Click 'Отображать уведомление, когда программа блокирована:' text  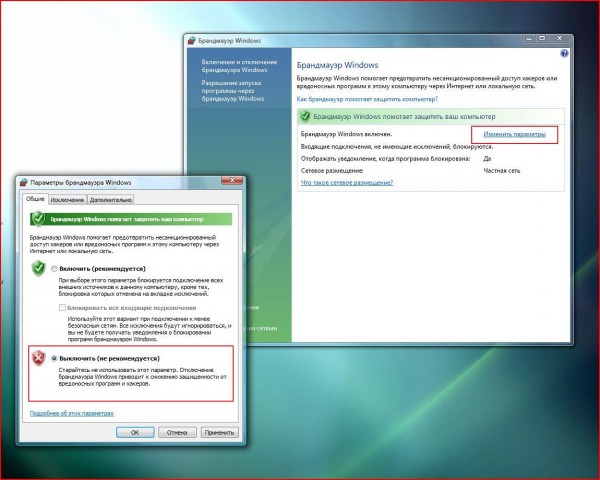tap(385, 158)
